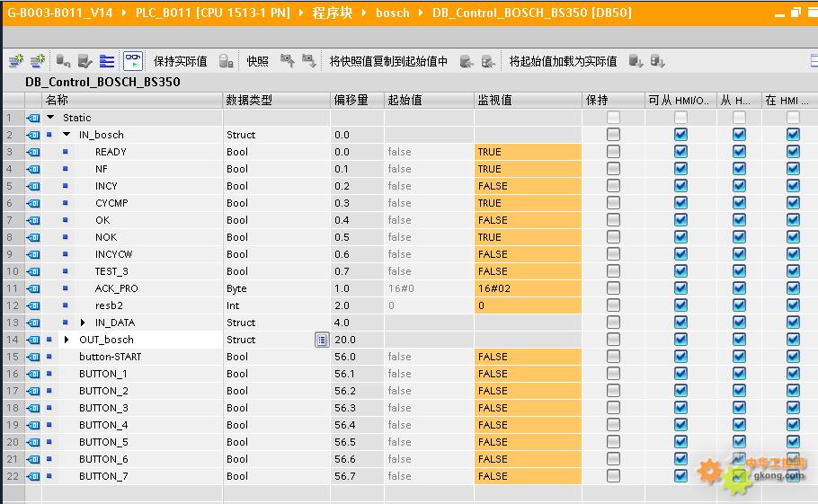Toggle the expanded mode list icon
This screenshot has height=504, width=818.
[107, 61]
